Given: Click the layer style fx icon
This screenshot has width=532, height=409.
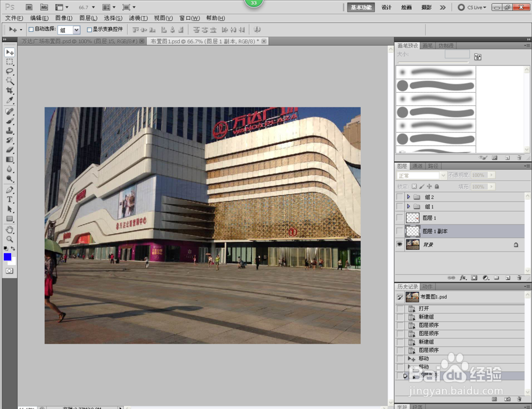Looking at the screenshot, I should point(463,278).
